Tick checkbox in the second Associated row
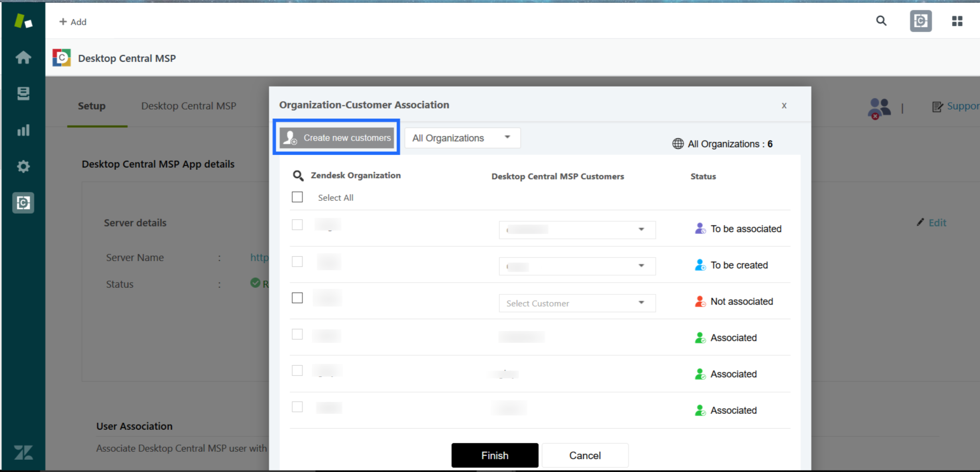 click(297, 370)
